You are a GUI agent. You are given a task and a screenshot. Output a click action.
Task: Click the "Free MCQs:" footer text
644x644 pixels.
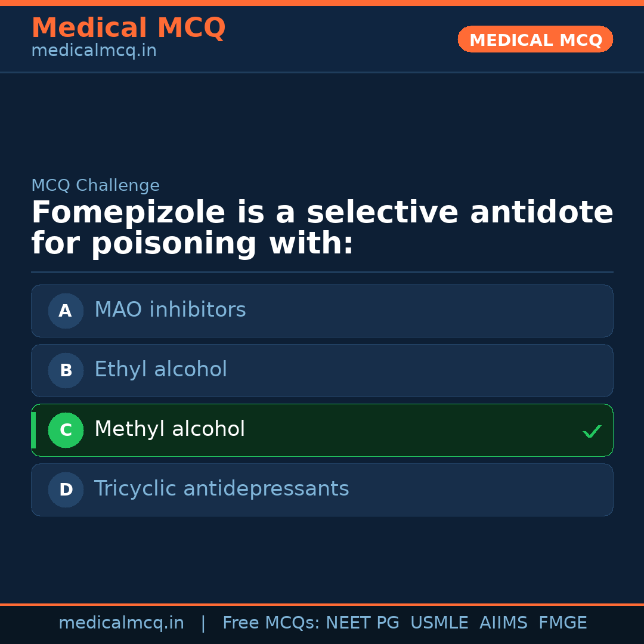(271, 623)
